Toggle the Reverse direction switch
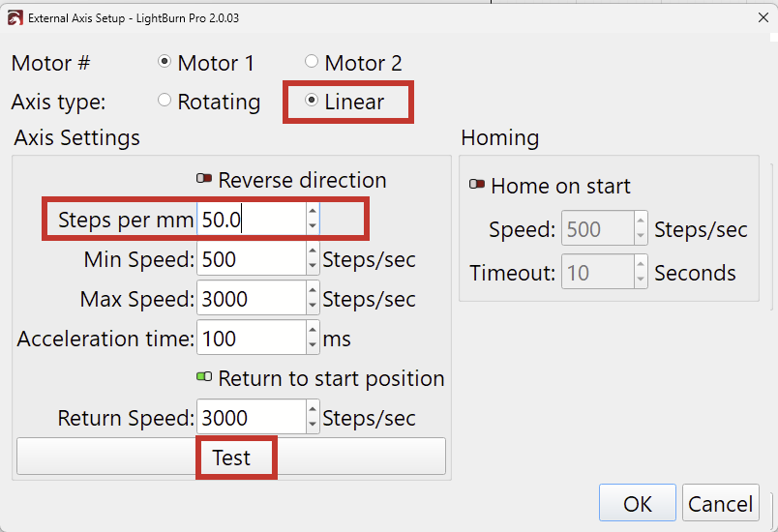Viewport: 778px width, 532px height. [x=204, y=180]
